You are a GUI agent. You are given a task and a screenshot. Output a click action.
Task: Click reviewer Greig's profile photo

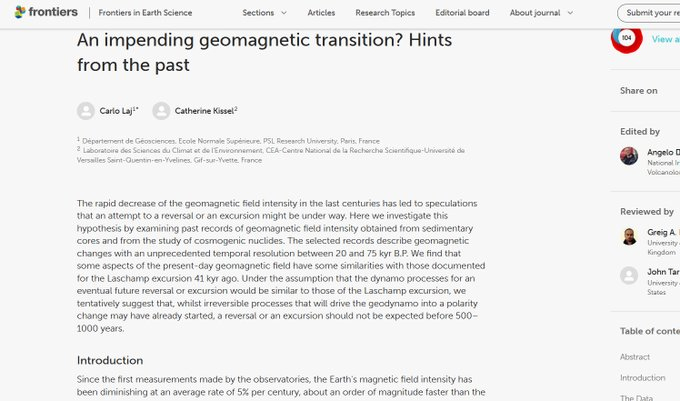click(629, 236)
